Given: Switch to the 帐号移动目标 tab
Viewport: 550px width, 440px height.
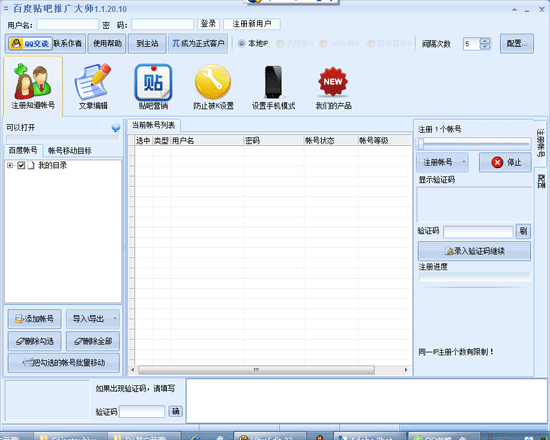Looking at the screenshot, I should 70,151.
